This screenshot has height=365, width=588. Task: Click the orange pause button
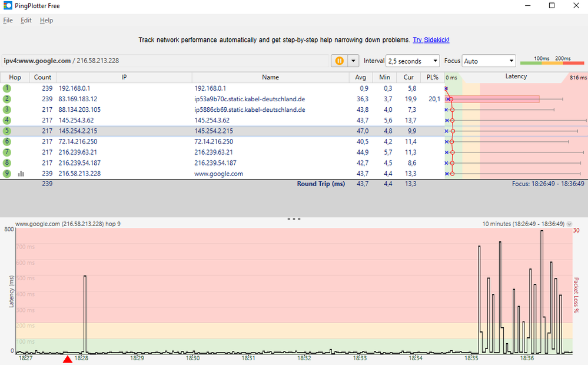(339, 61)
